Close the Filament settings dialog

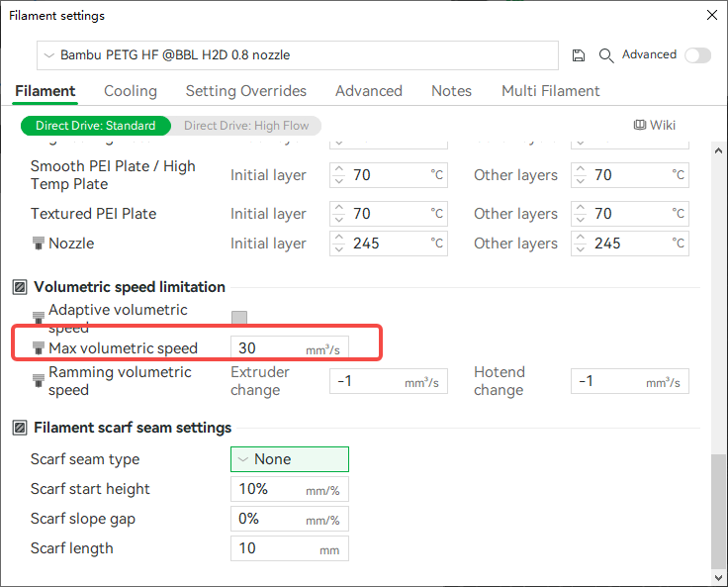pyautogui.click(x=712, y=15)
